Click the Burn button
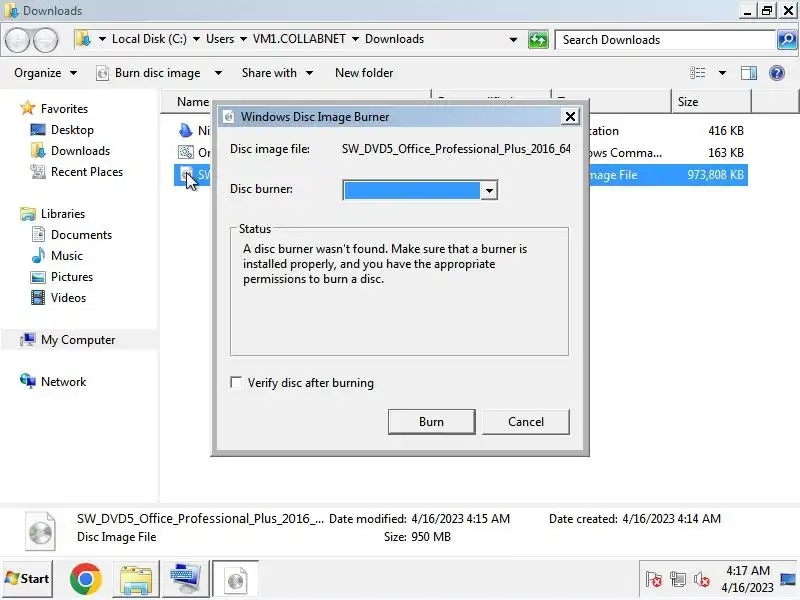The image size is (800, 600). [x=431, y=422]
